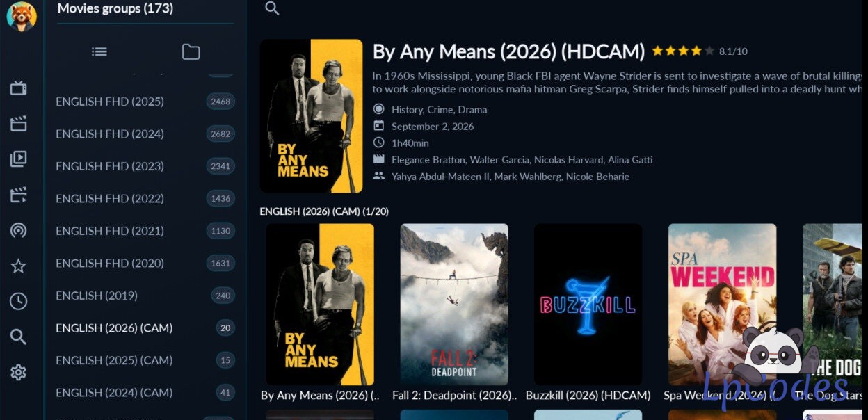Open the Live TV section icon

tap(19, 88)
